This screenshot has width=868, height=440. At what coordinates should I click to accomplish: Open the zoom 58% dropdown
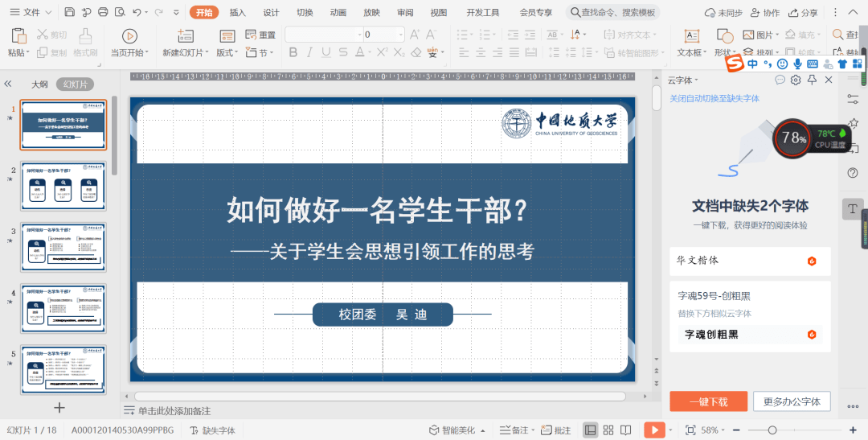pyautogui.click(x=723, y=430)
